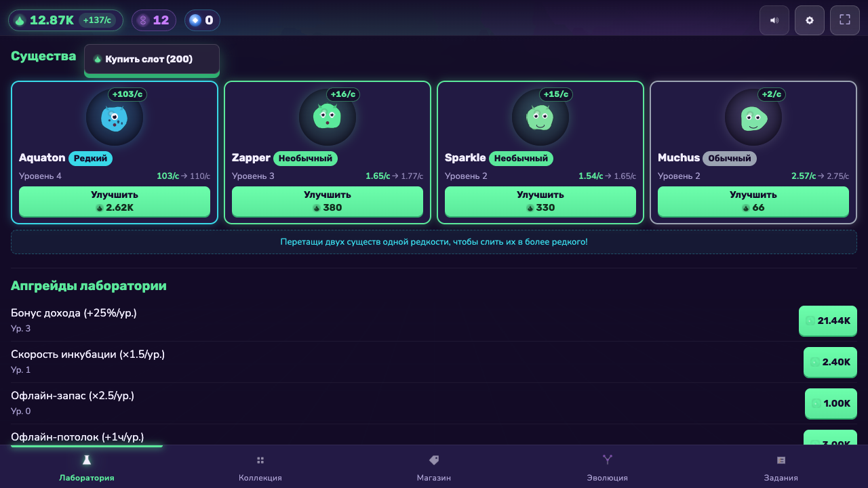Buy a creature slot for 200
Screen dimensions: 868x488
152,59
